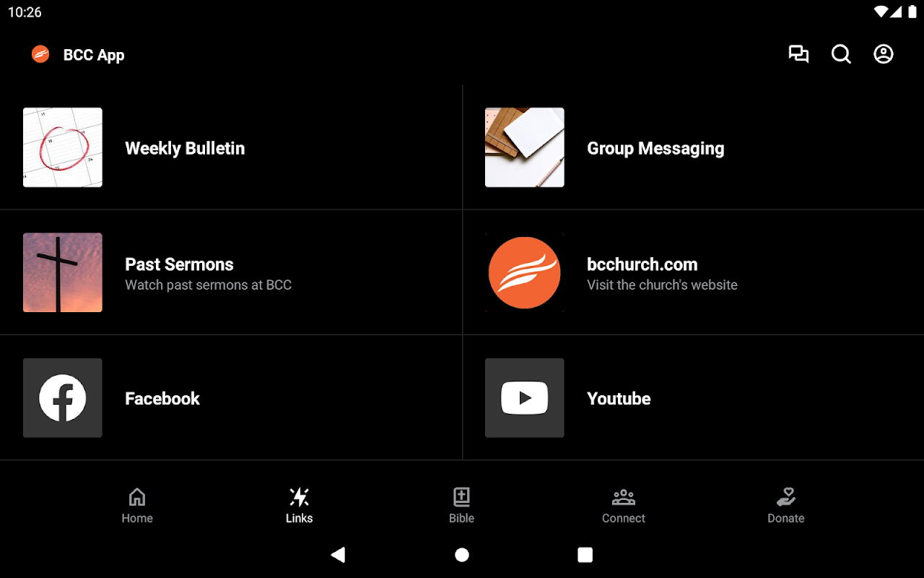
Task: Tap the Android recents square button
Action: (x=585, y=555)
